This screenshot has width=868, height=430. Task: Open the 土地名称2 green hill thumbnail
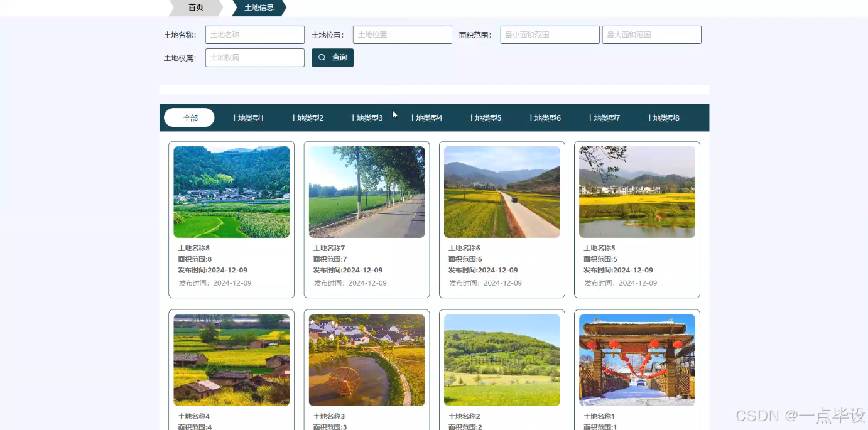(x=502, y=360)
